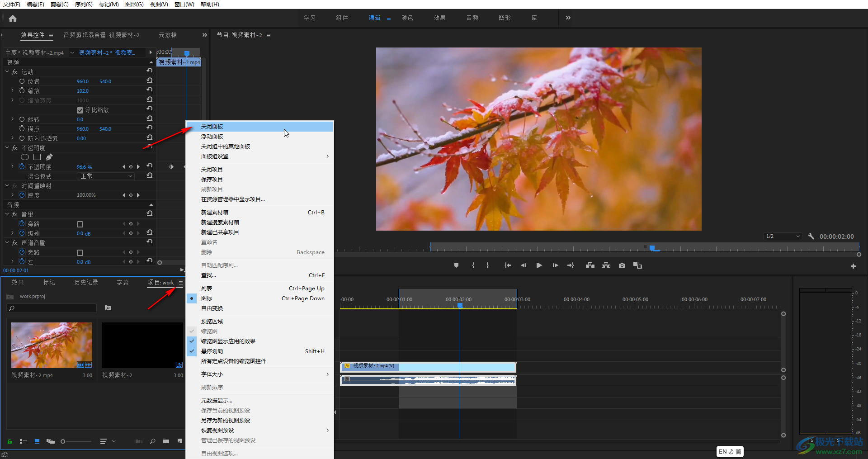Open the sort options dropdown arrow
The height and width of the screenshot is (459, 868).
click(113, 441)
